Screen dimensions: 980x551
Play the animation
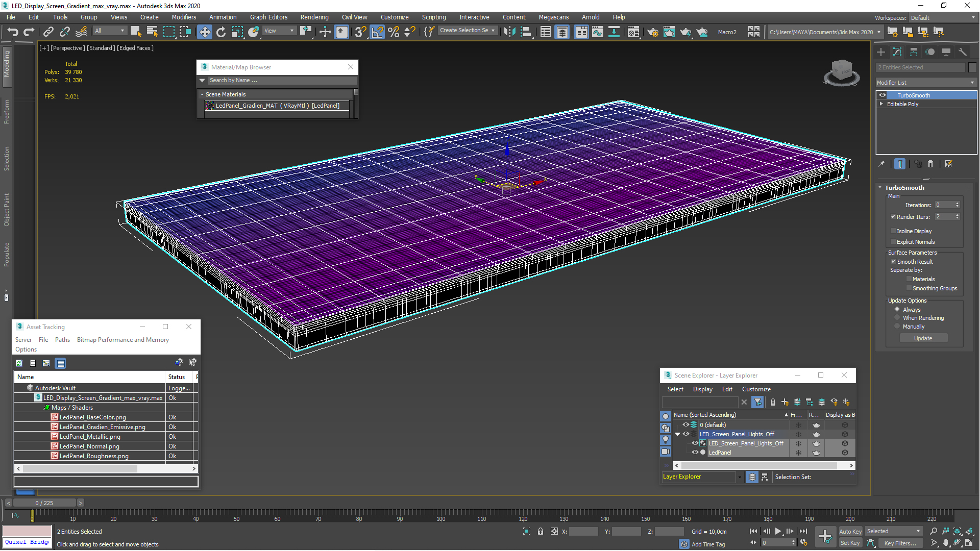[778, 532]
